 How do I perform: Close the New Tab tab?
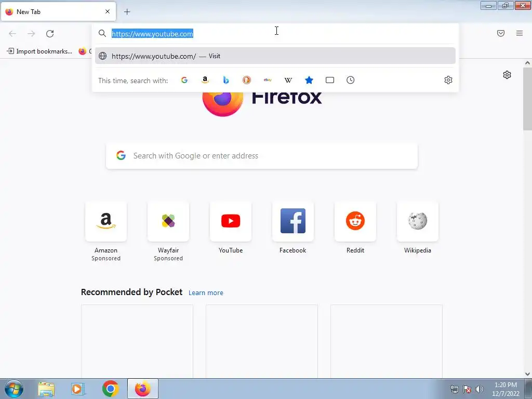108,11
